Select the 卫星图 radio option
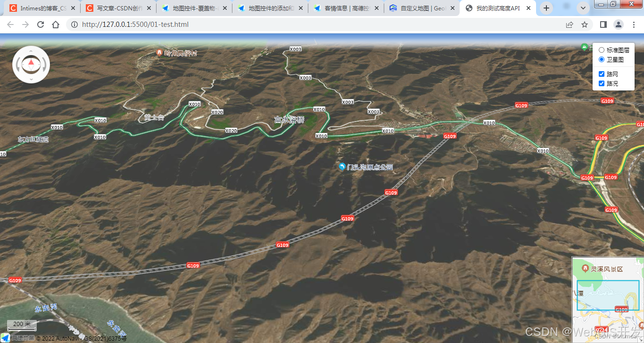The width and height of the screenshot is (644, 343). (602, 59)
